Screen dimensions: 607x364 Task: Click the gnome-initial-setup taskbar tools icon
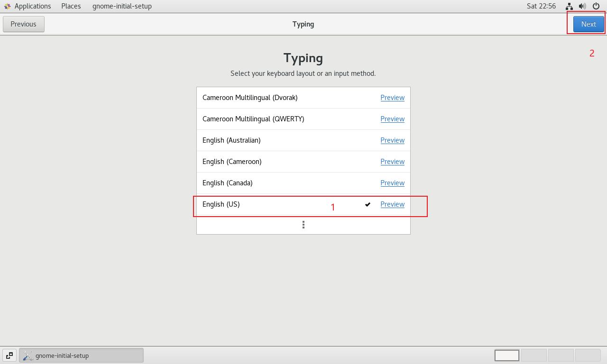coord(28,355)
